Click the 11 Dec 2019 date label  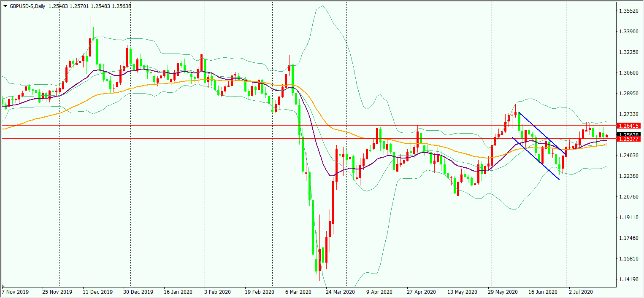(98, 292)
